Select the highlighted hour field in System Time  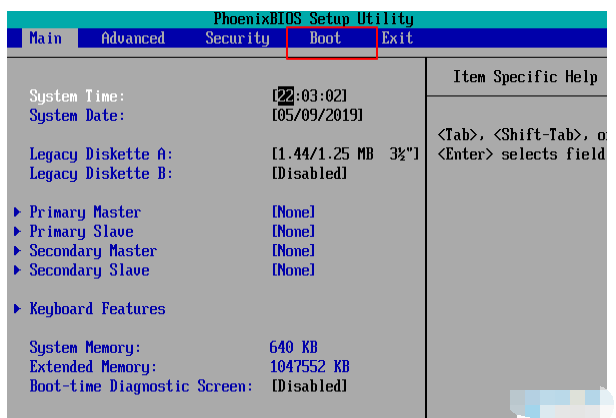click(285, 96)
